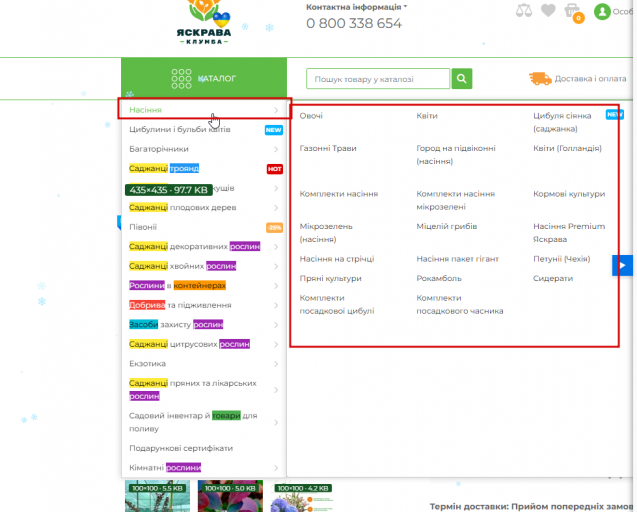Focus the Пошук товару у каталозі field
The height and width of the screenshot is (512, 637).
(378, 78)
